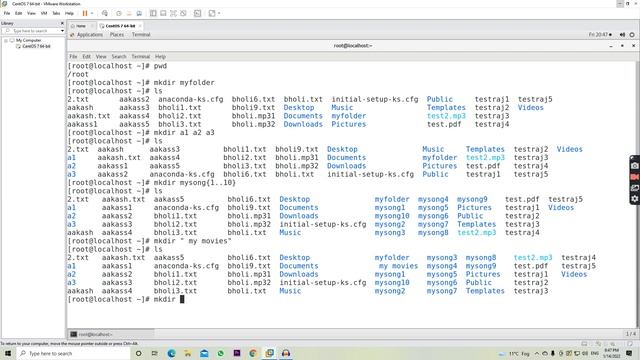640x360 pixels.
Task: Open the GNOME Places menu
Action: (x=117, y=35)
